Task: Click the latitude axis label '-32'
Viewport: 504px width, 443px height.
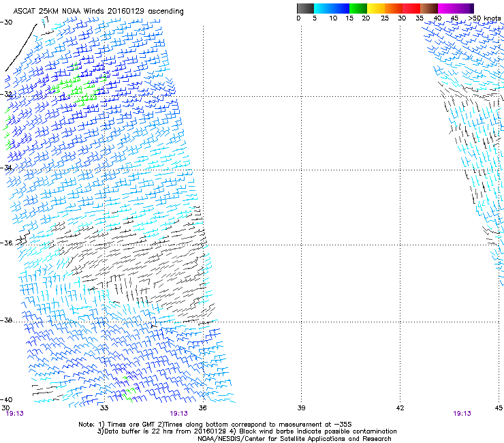Action: pos(6,94)
